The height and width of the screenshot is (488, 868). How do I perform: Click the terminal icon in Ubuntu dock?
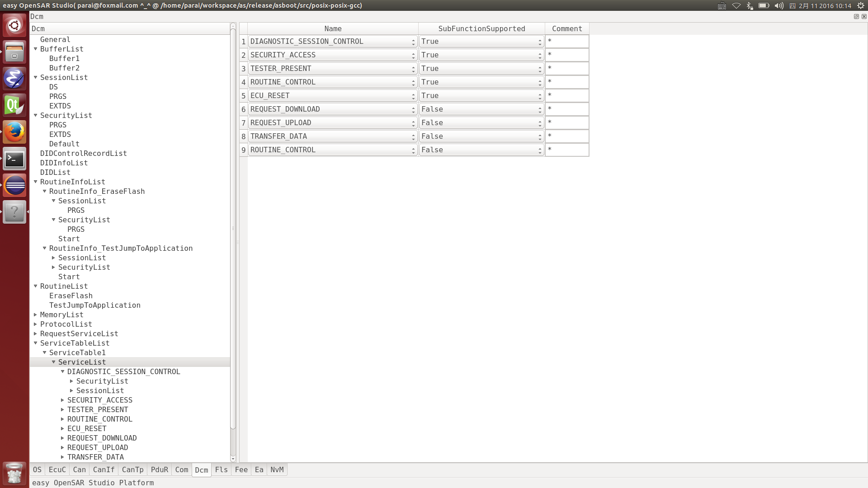click(x=15, y=159)
